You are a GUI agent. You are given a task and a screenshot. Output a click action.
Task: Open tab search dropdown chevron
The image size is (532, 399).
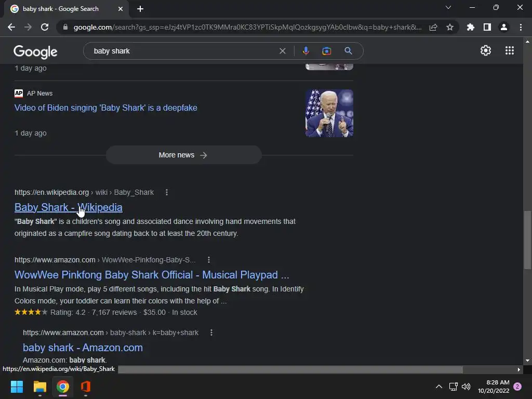click(448, 7)
